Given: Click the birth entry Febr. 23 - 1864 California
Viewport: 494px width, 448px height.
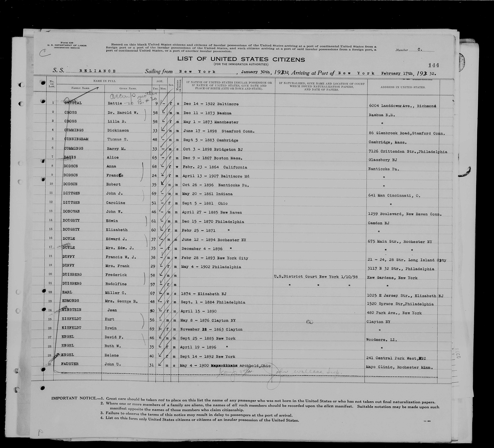Looking at the screenshot, I should click(x=215, y=167).
